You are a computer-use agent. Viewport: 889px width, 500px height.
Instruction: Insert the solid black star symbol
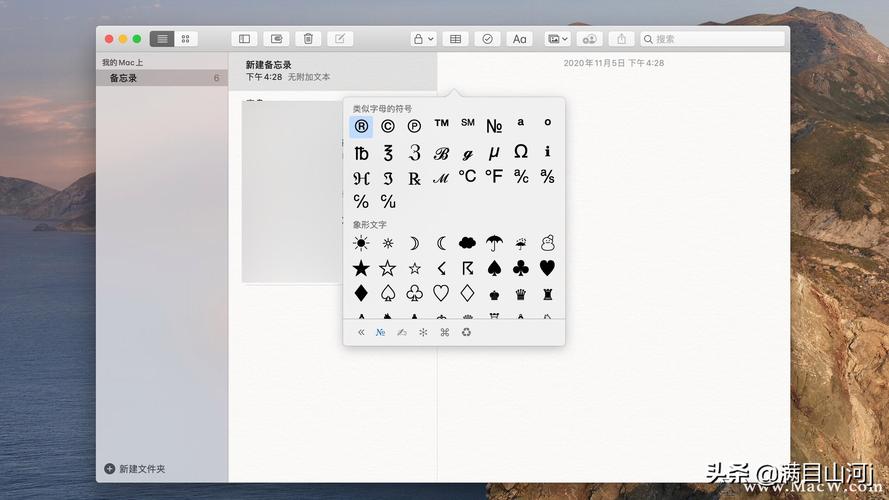(x=361, y=268)
